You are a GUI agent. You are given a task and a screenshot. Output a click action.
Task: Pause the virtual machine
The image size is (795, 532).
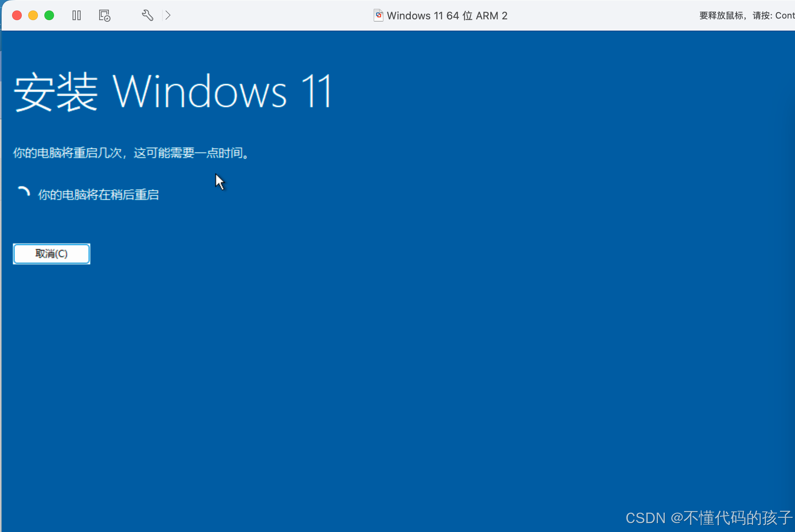(77, 15)
